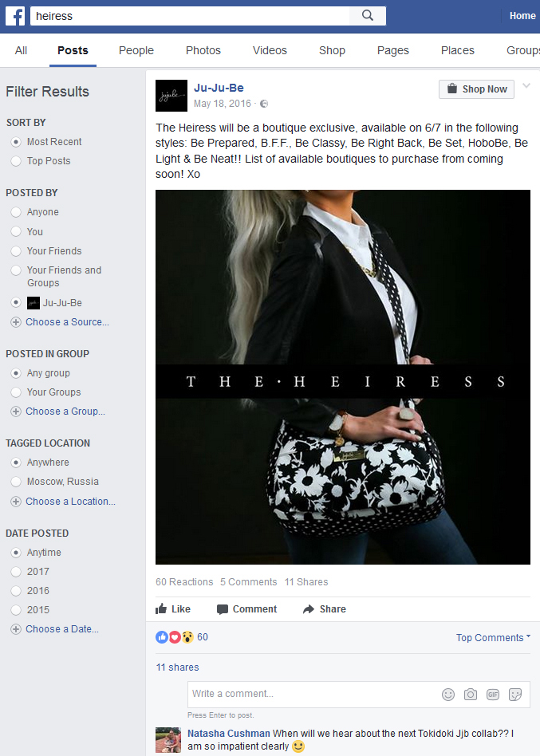Attach a photo using camera icon

tap(470, 695)
